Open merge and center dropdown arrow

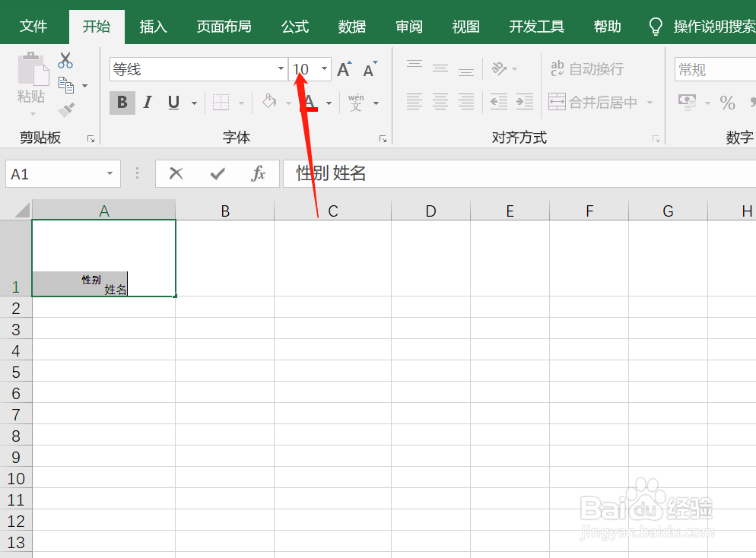click(650, 102)
